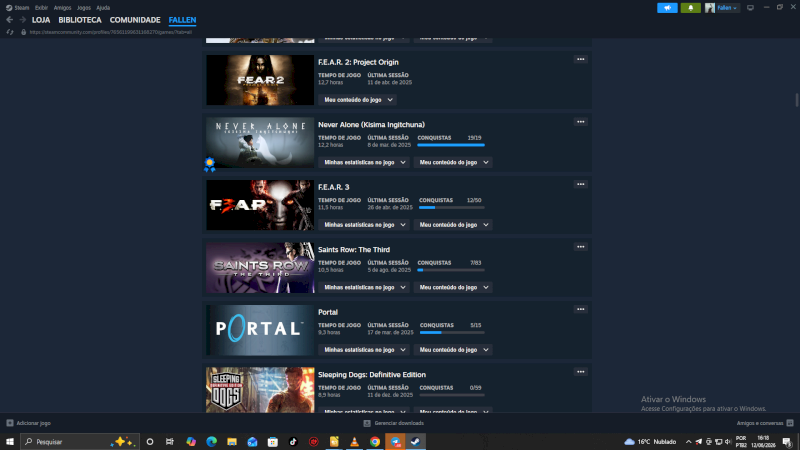Open the Ajuda menu
The height and width of the screenshot is (450, 800).
click(x=103, y=8)
